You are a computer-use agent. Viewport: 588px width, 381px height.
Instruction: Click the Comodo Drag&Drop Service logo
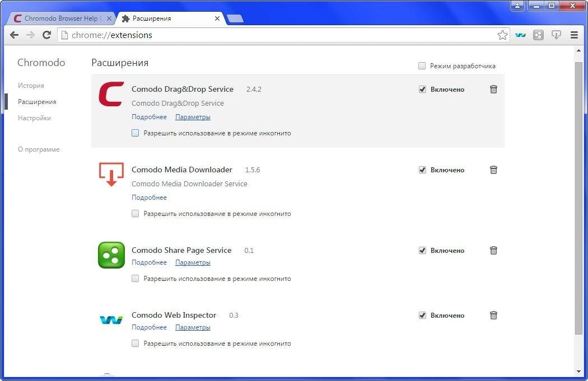[x=111, y=94]
